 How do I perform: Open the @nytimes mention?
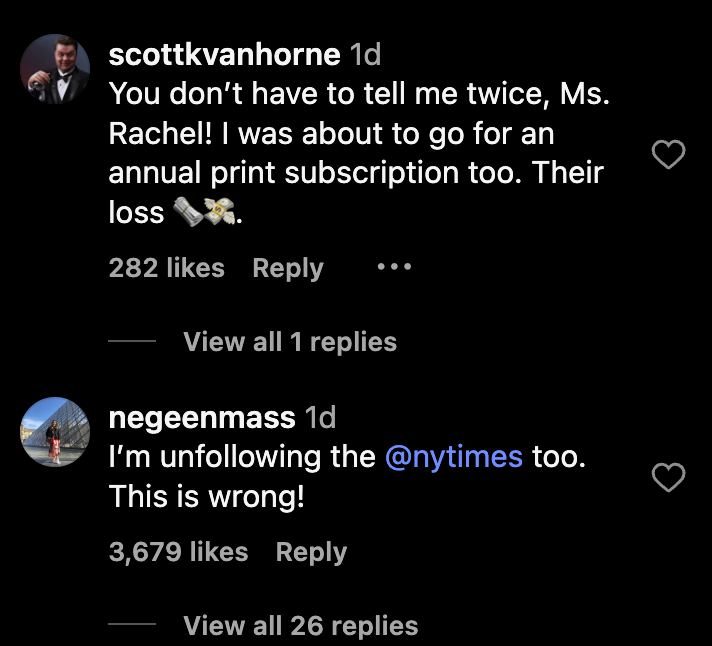pos(454,457)
